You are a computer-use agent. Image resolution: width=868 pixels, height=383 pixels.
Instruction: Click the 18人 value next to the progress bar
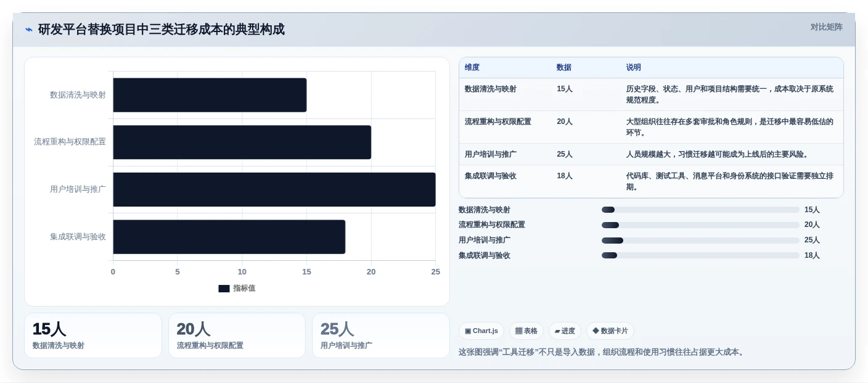click(x=812, y=255)
